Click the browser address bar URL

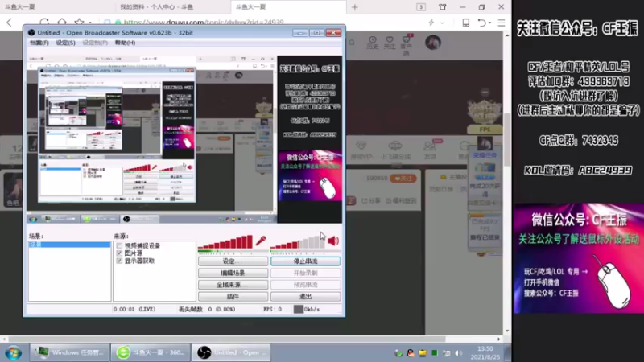point(204,23)
